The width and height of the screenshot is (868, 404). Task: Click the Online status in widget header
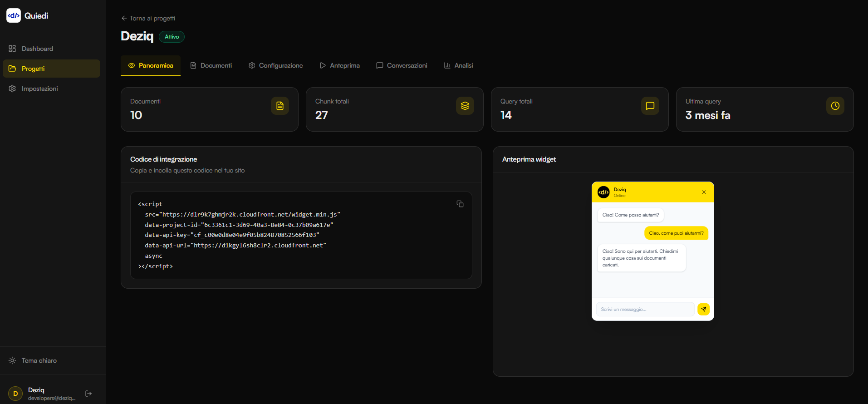(619, 196)
